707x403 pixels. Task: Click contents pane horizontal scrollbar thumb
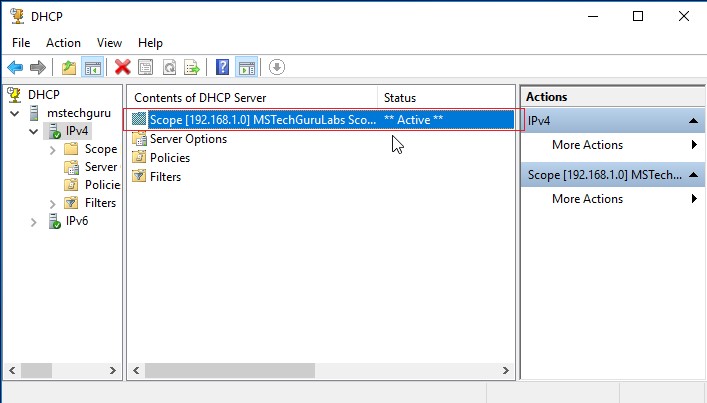coord(230,371)
